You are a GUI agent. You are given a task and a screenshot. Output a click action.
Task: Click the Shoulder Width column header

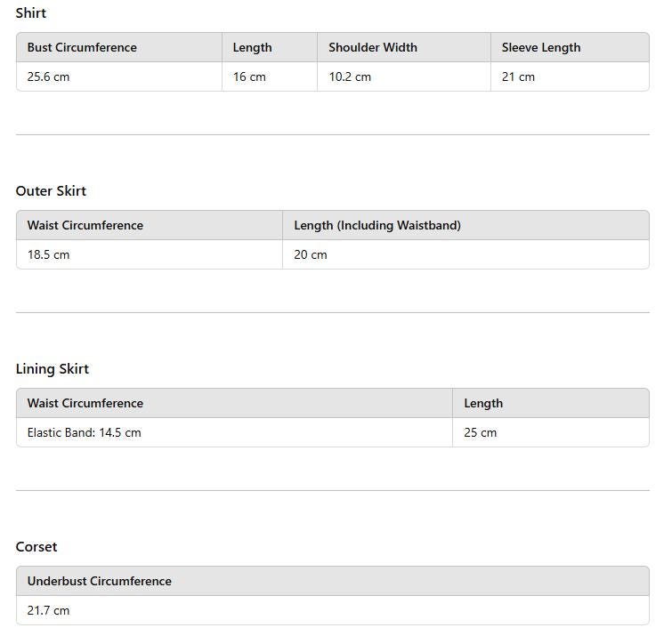pyautogui.click(x=372, y=48)
